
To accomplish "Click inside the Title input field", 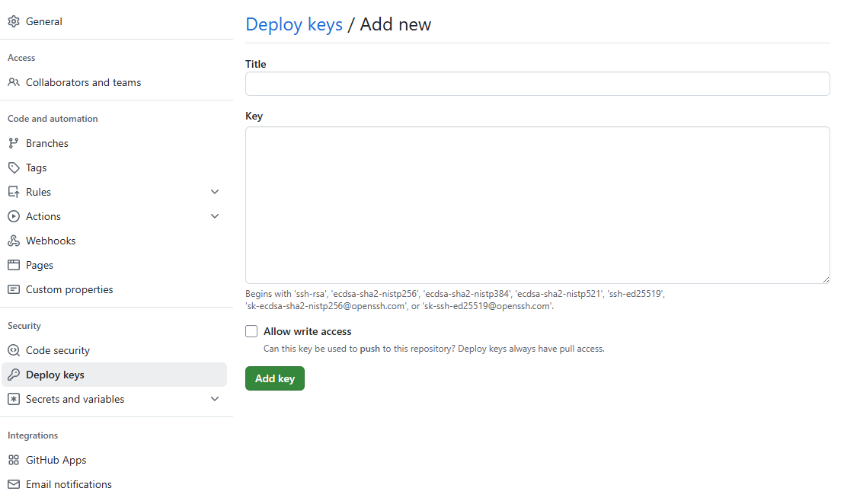I will tap(537, 84).
